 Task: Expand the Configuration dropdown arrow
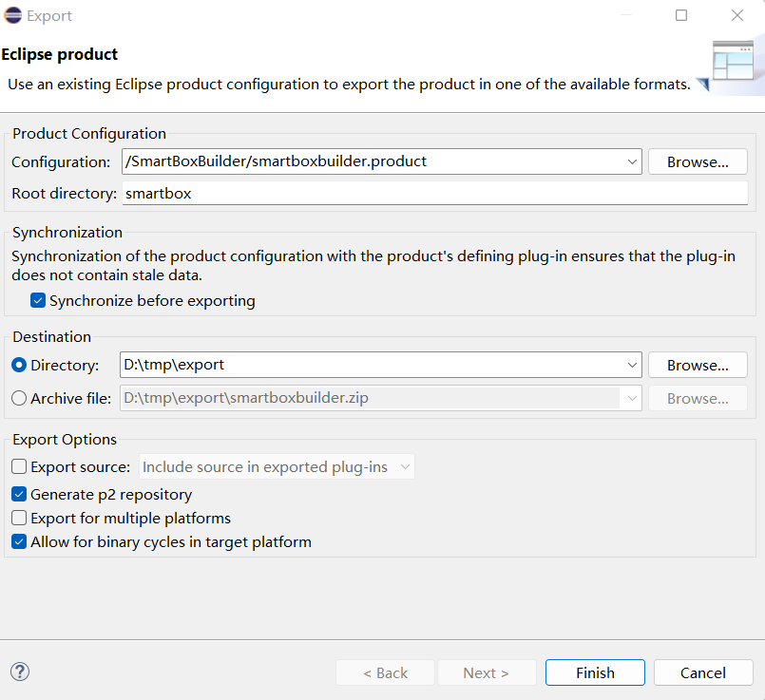632,161
